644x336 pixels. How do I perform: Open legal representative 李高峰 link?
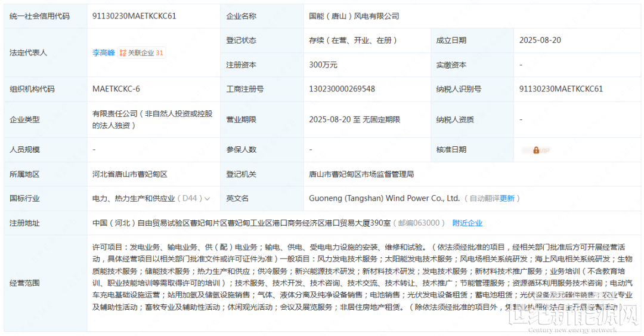tap(104, 53)
